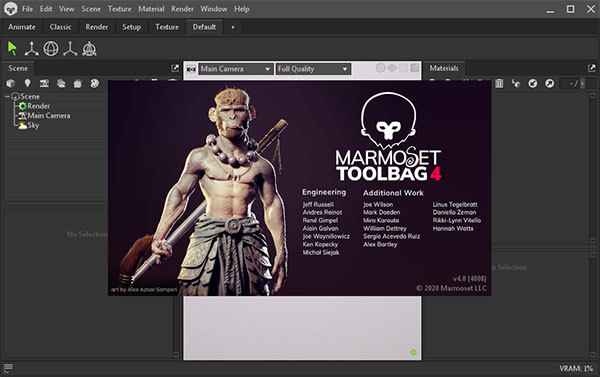
Task: Click the Marmoset monkey logo in the title bar
Action: (x=10, y=9)
